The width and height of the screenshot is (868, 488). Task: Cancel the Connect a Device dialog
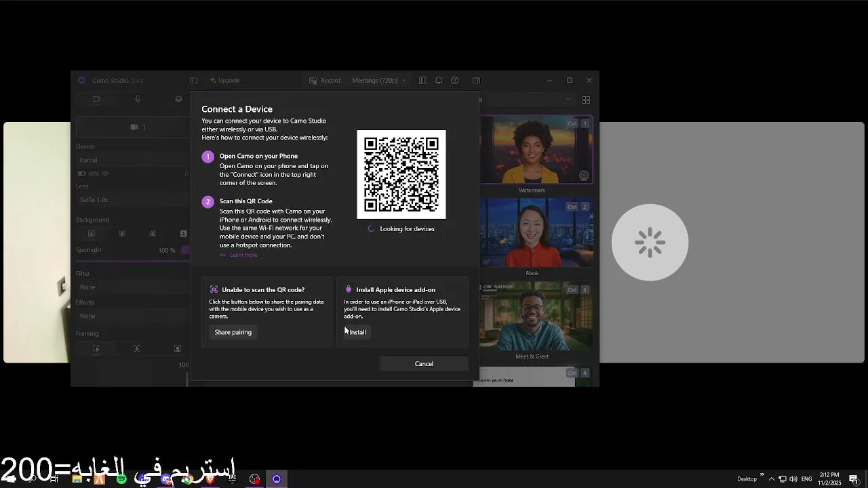(424, 364)
